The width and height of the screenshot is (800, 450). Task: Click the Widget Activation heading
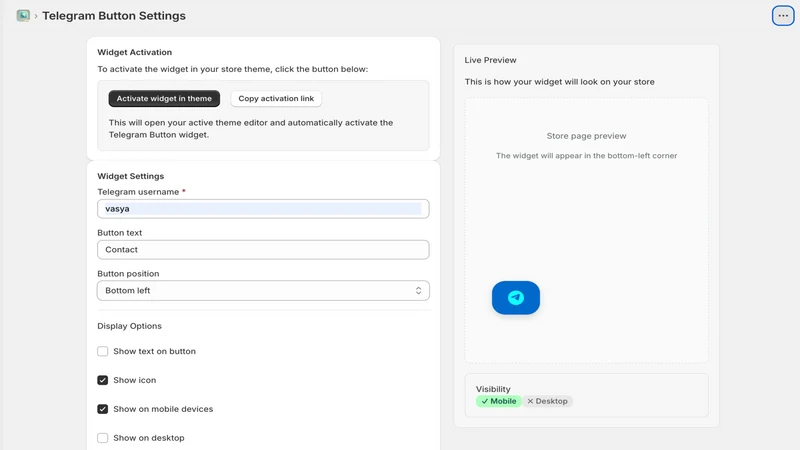[135, 52]
